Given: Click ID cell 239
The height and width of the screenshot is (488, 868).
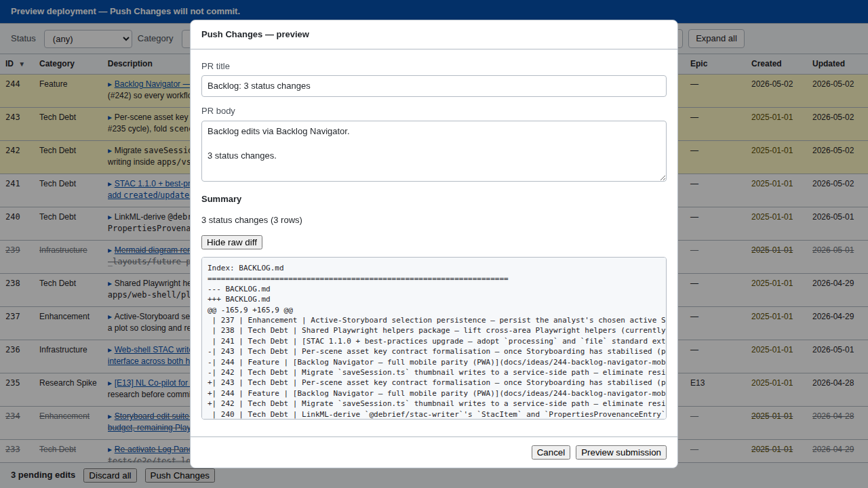Looking at the screenshot, I should click(x=13, y=250).
